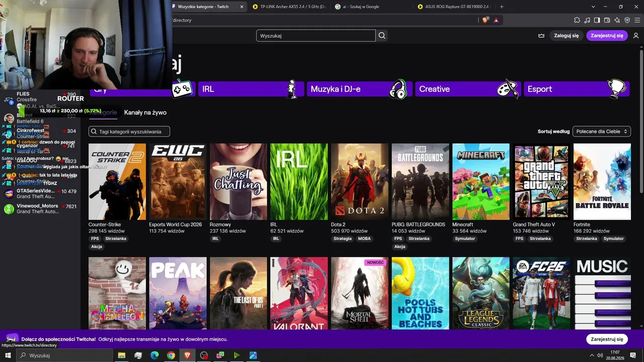This screenshot has height=362, width=644.
Task: Expand the Polecane dla Ciebie sort dropdown
Action: click(x=602, y=131)
